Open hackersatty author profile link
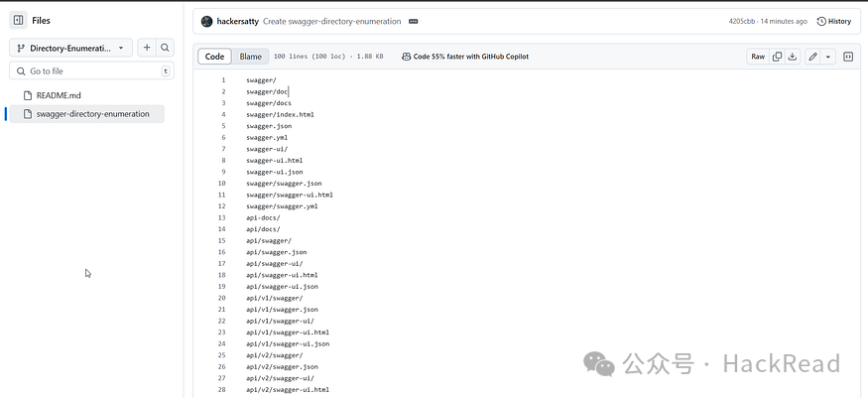 pos(237,22)
